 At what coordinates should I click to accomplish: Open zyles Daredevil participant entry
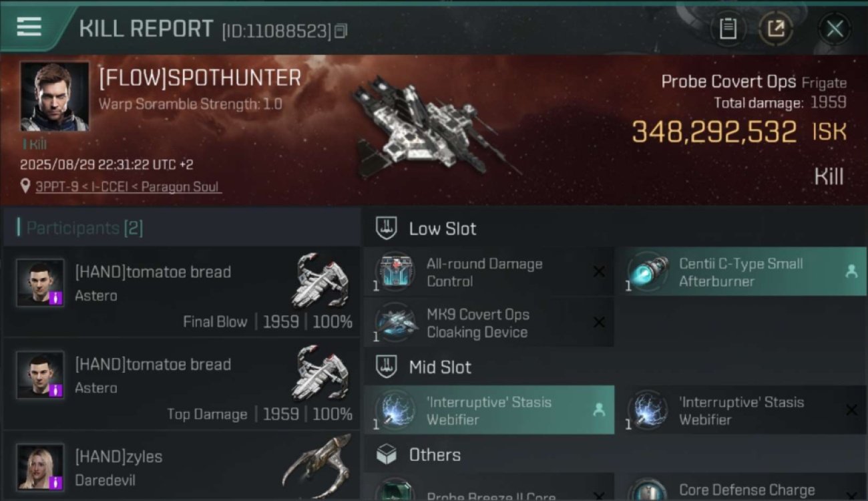coord(181,466)
